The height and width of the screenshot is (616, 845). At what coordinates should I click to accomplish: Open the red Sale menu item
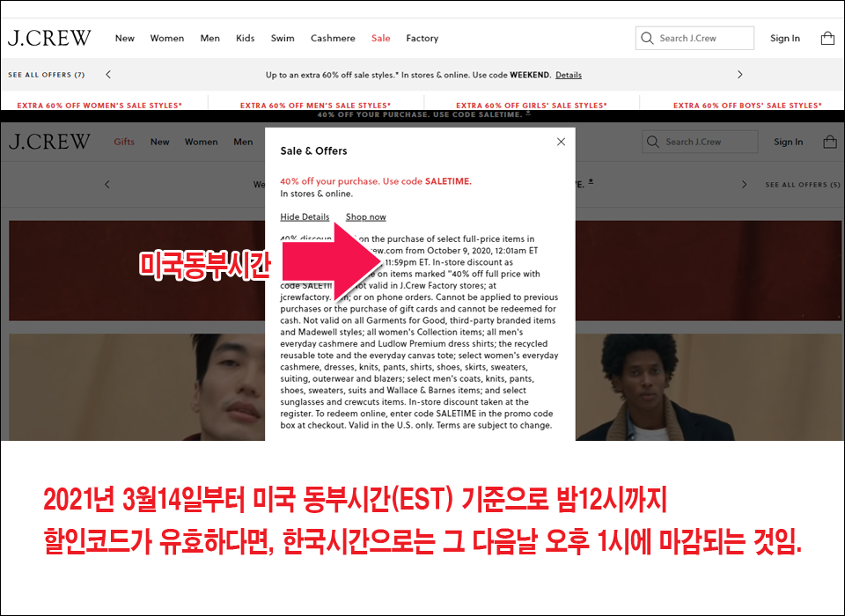[380, 38]
